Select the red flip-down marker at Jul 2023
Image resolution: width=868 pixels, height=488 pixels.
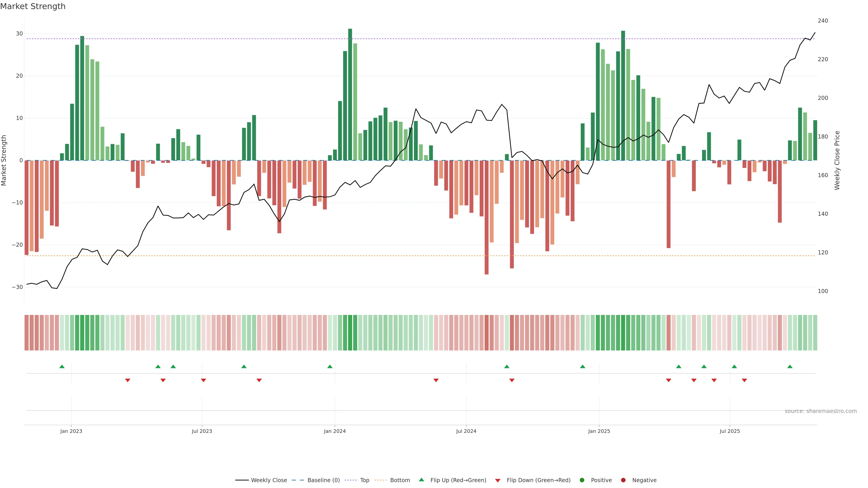coord(203,380)
